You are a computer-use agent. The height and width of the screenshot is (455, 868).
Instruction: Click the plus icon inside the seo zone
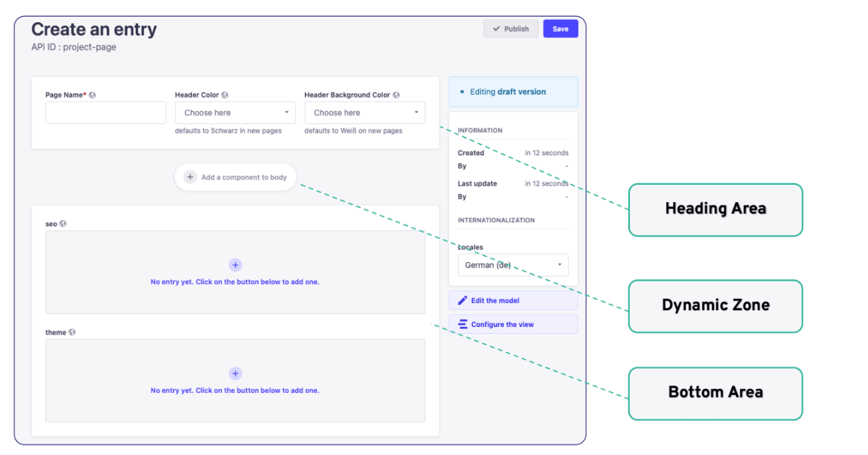click(235, 265)
